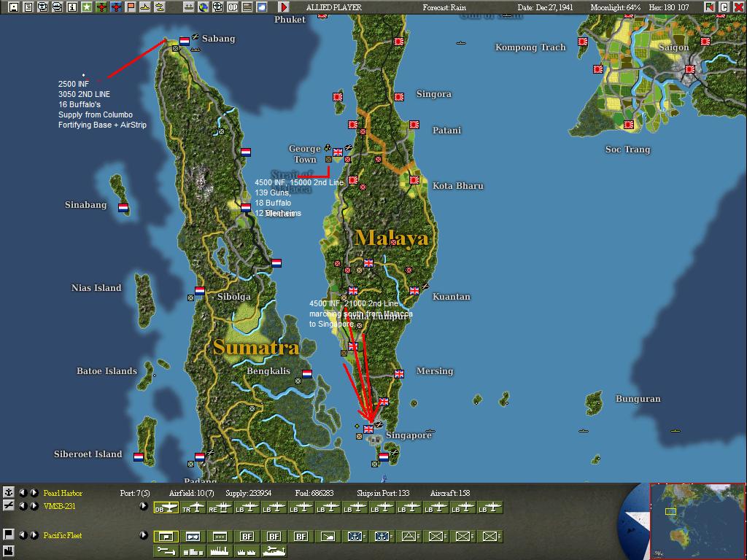Screen dimensions: 747x560
Task: Click the pipeline arrow icon bottom row
Action: [166, 551]
